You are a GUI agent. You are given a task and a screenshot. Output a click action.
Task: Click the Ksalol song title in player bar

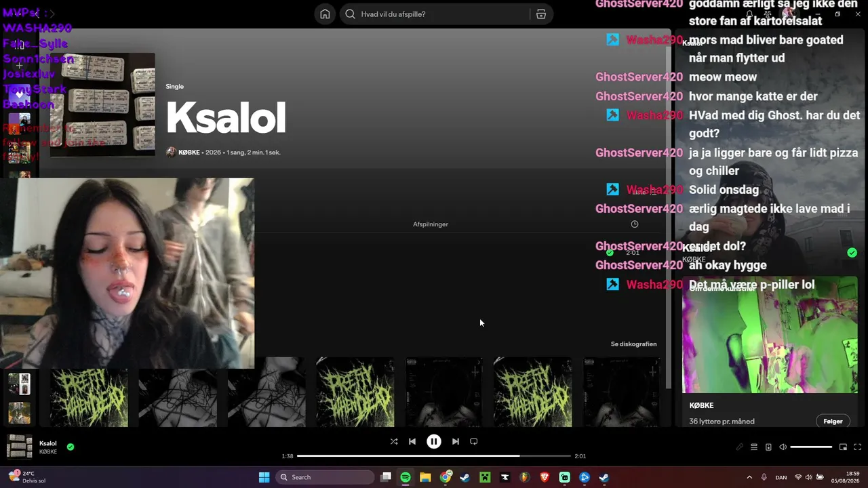(48, 443)
